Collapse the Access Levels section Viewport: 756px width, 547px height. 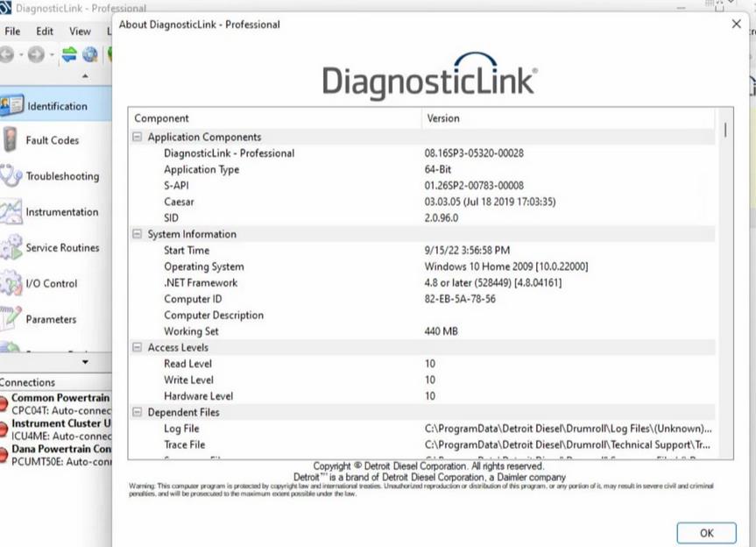pos(137,347)
